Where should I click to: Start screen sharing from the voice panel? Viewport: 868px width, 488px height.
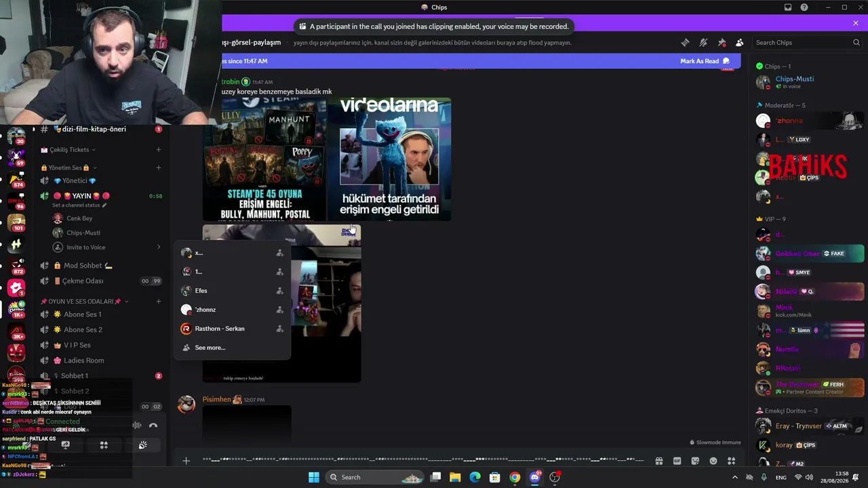click(x=66, y=445)
